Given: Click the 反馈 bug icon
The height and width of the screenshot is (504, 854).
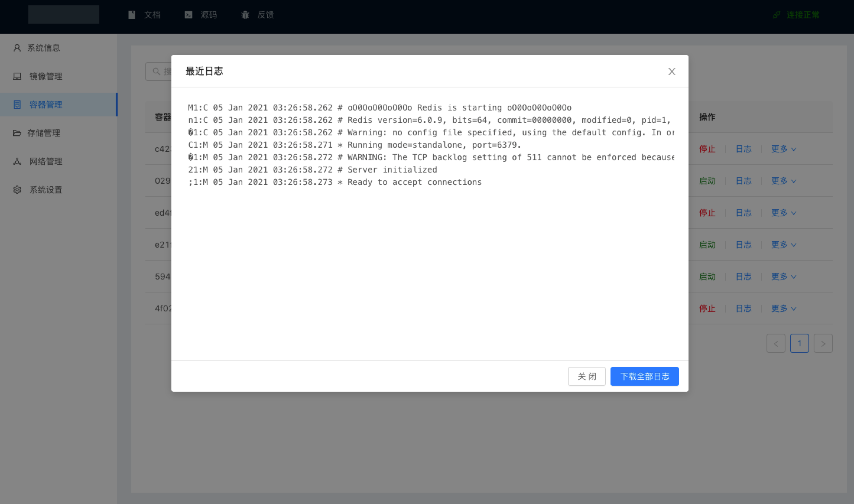Looking at the screenshot, I should [x=245, y=14].
